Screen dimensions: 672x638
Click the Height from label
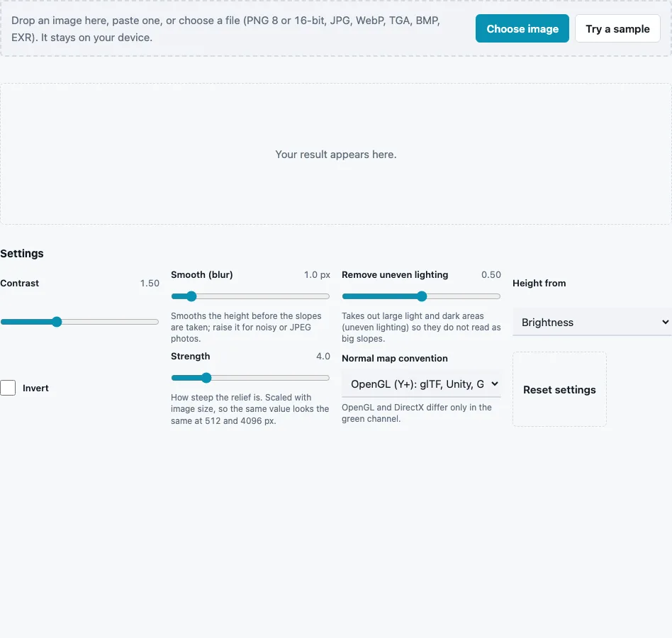click(x=539, y=284)
